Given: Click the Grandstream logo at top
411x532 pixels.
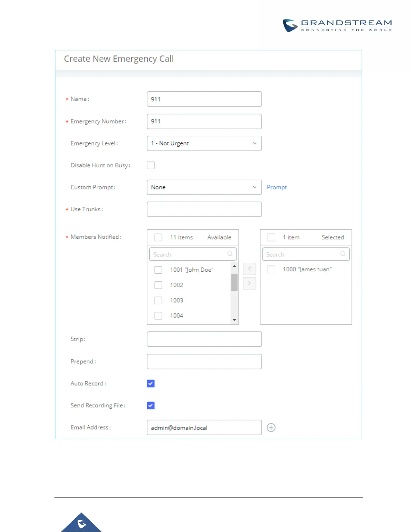Looking at the screenshot, I should 337,26.
